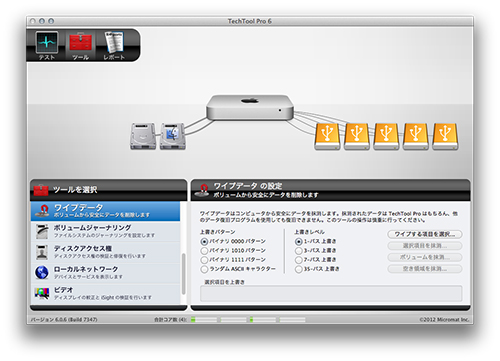Click ボリュームを抹消... button

pos(425,257)
